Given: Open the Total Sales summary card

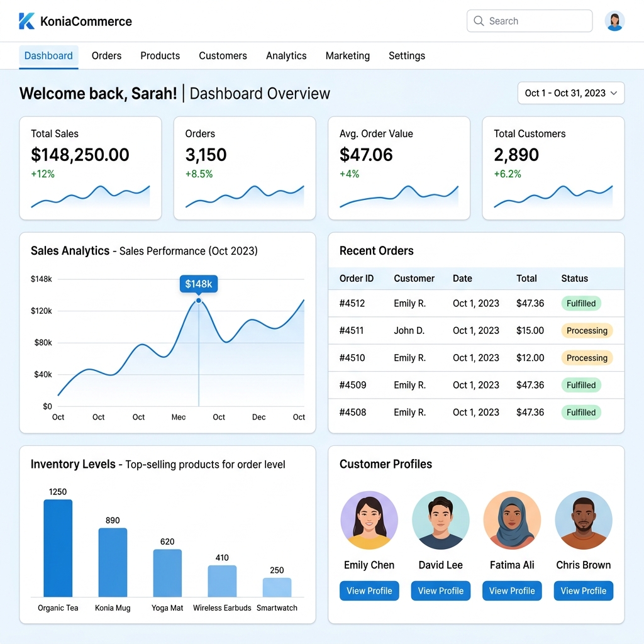Looking at the screenshot, I should [x=91, y=168].
